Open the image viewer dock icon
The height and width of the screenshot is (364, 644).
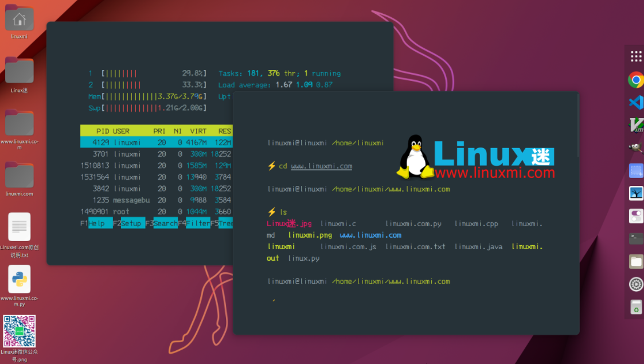[636, 193]
